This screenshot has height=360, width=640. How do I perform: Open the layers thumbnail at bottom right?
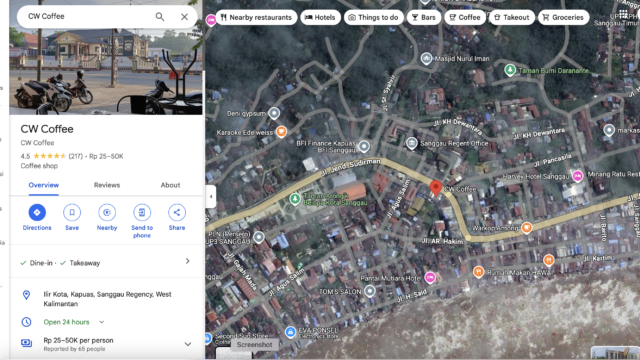[615, 353]
